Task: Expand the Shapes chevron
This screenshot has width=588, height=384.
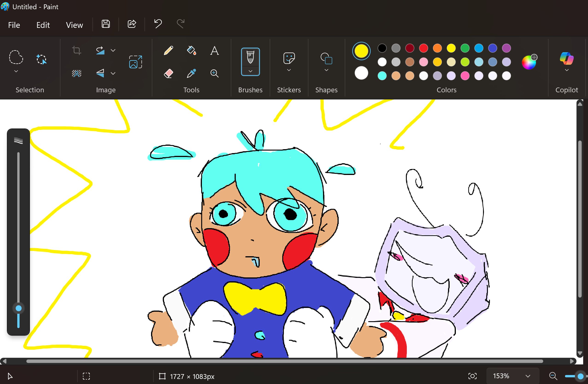Action: [x=326, y=70]
